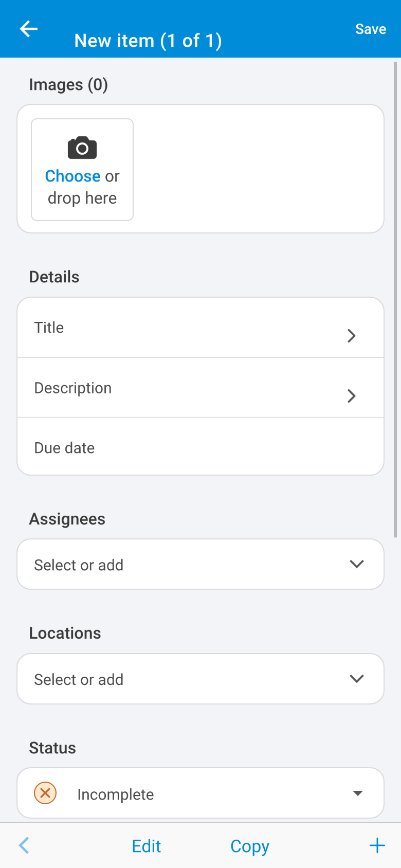This screenshot has width=401, height=868.
Task: Click the Locations Select or add field
Action: pyautogui.click(x=200, y=679)
